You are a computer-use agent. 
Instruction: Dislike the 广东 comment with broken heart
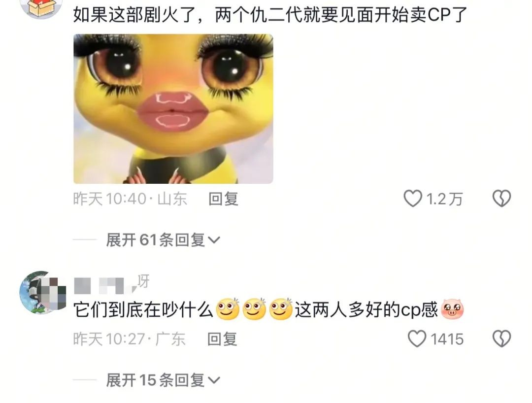[x=502, y=338]
